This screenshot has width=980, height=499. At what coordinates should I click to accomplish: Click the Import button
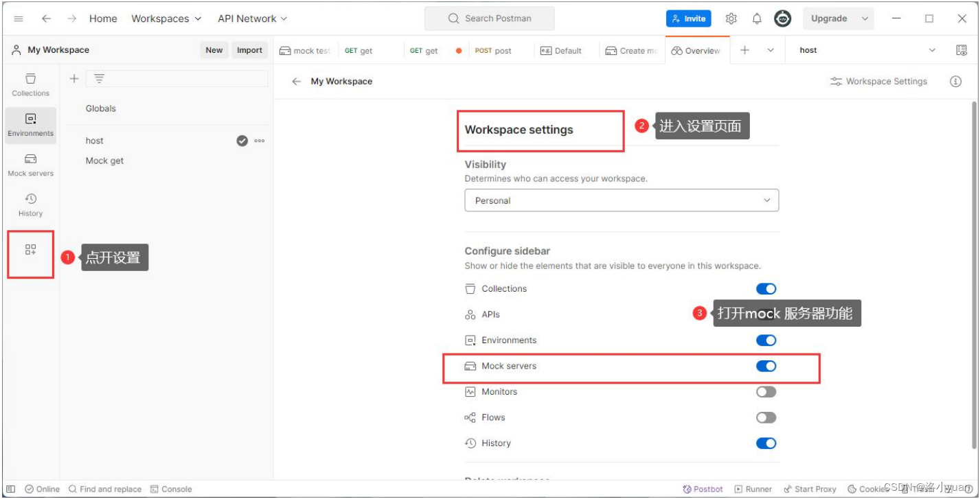(x=249, y=50)
